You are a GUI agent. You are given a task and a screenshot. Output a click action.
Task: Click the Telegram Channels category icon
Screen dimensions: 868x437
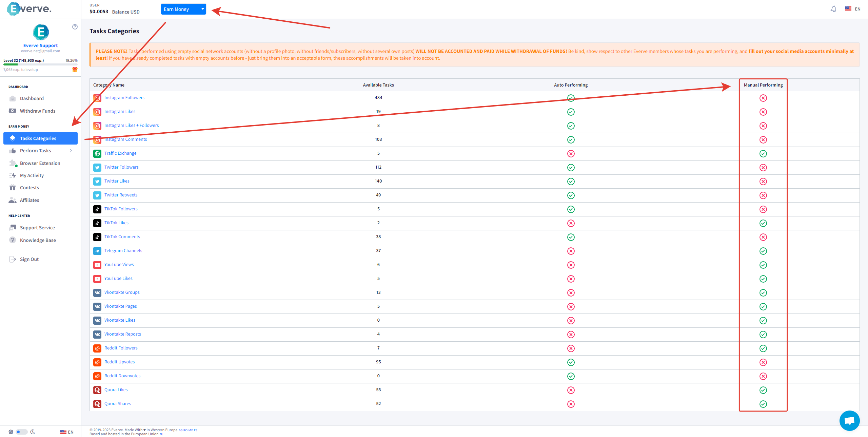coord(97,251)
